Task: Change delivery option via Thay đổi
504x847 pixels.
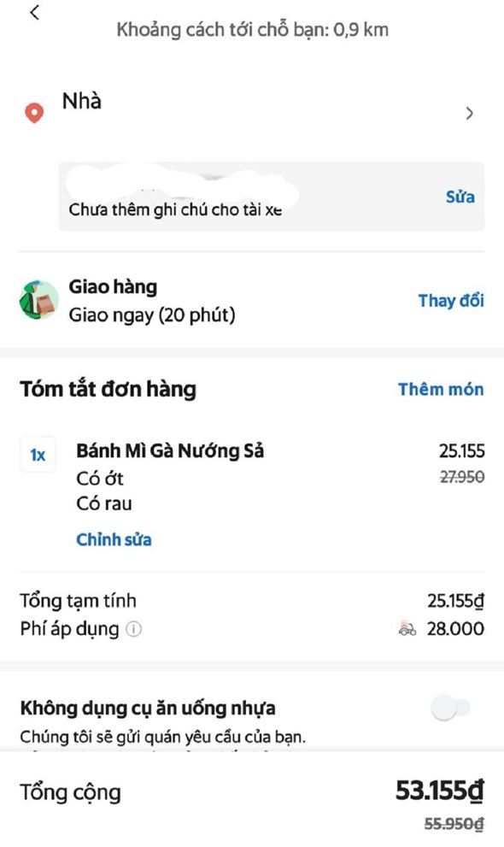Action: pos(451,300)
